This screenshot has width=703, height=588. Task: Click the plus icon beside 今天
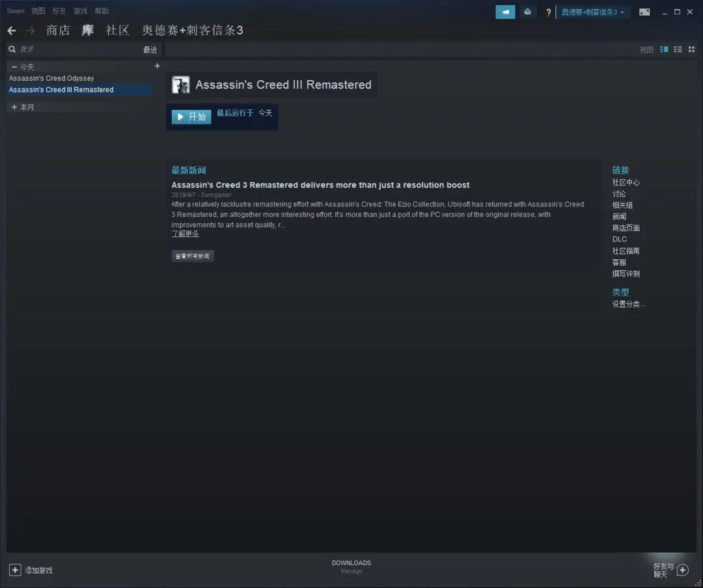[157, 66]
